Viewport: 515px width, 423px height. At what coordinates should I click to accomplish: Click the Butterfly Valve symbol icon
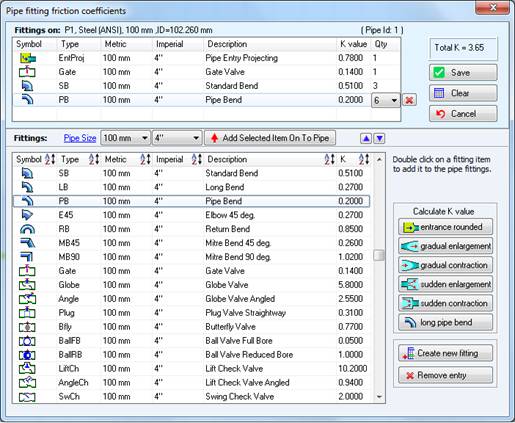tap(27, 327)
